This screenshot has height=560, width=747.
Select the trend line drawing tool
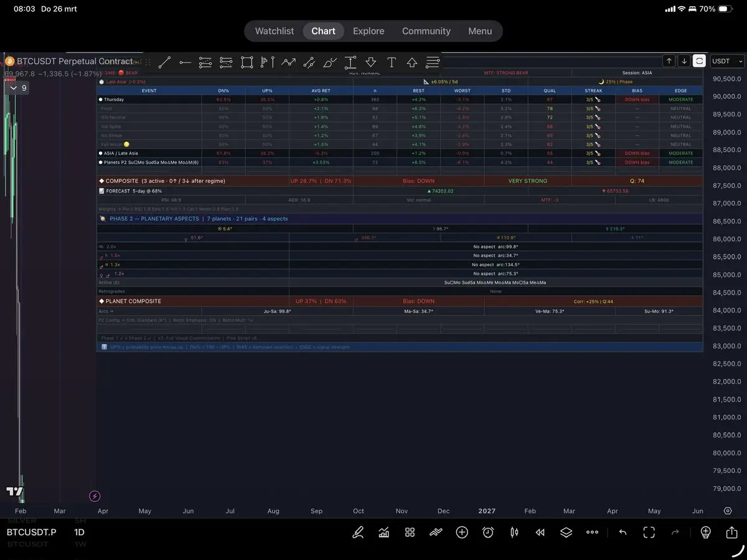click(164, 62)
